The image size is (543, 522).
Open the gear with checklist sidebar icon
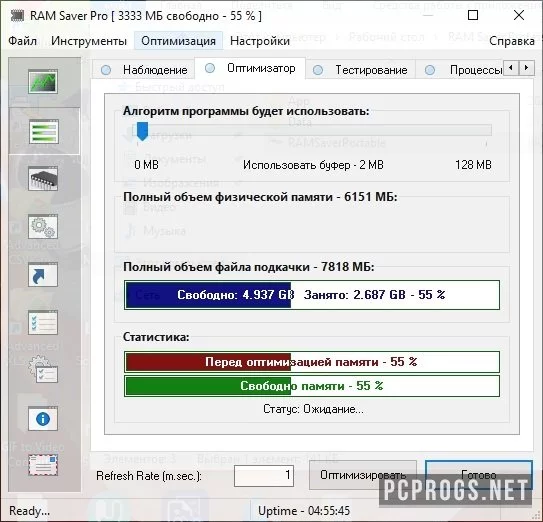click(x=43, y=370)
